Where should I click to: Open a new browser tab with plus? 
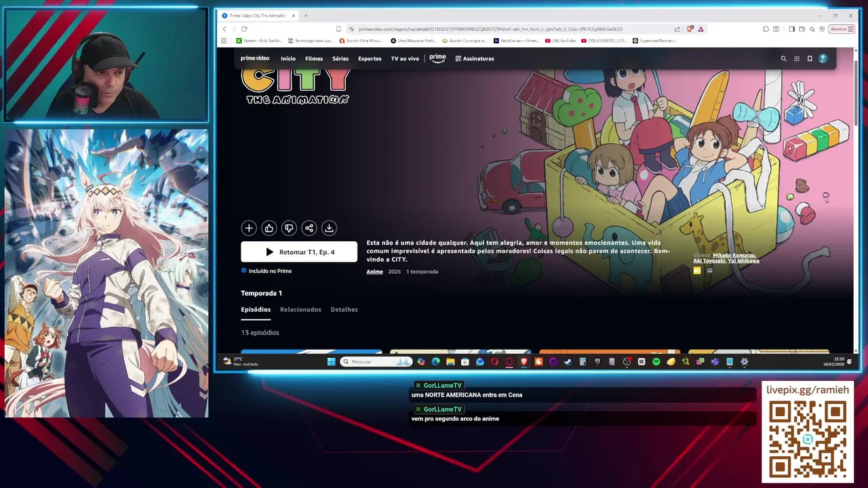pos(305,16)
